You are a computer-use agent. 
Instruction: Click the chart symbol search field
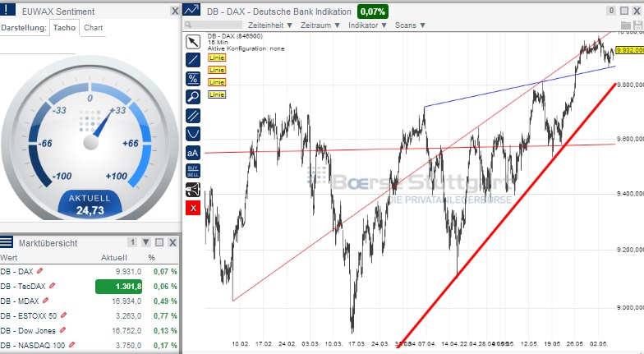point(213,25)
